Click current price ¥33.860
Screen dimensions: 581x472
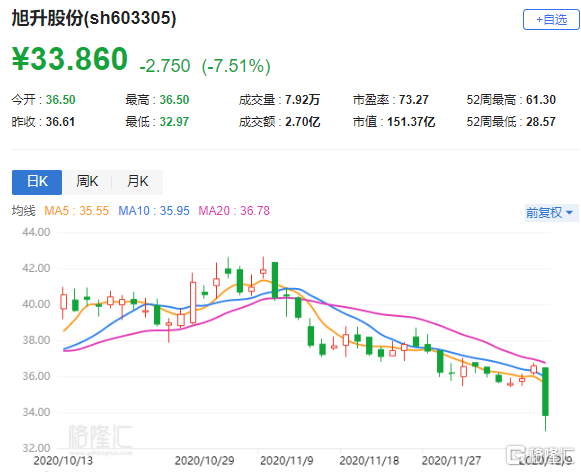click(70, 59)
